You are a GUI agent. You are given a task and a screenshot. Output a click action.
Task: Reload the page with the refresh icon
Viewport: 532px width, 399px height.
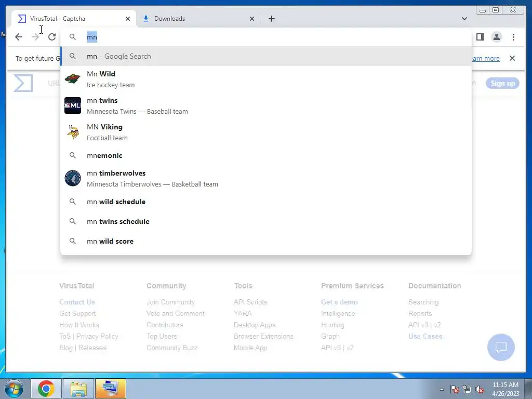[x=52, y=37]
